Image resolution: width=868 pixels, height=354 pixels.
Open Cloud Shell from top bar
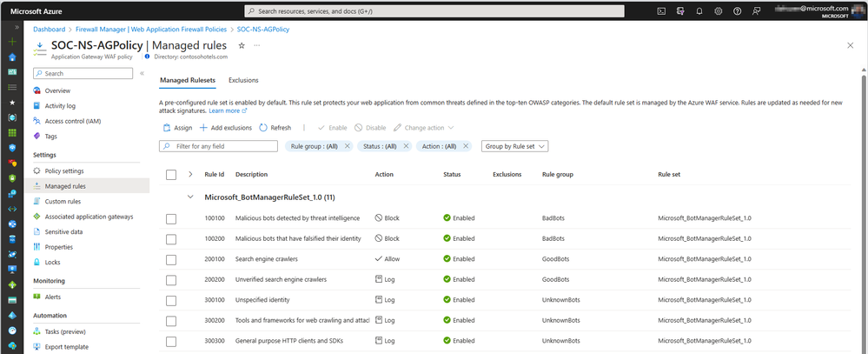661,11
